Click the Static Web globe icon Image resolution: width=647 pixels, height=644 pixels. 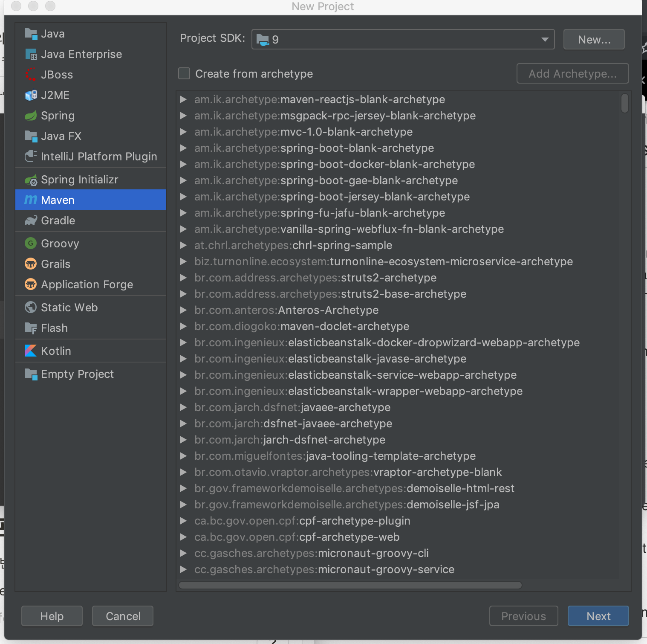[x=31, y=307]
